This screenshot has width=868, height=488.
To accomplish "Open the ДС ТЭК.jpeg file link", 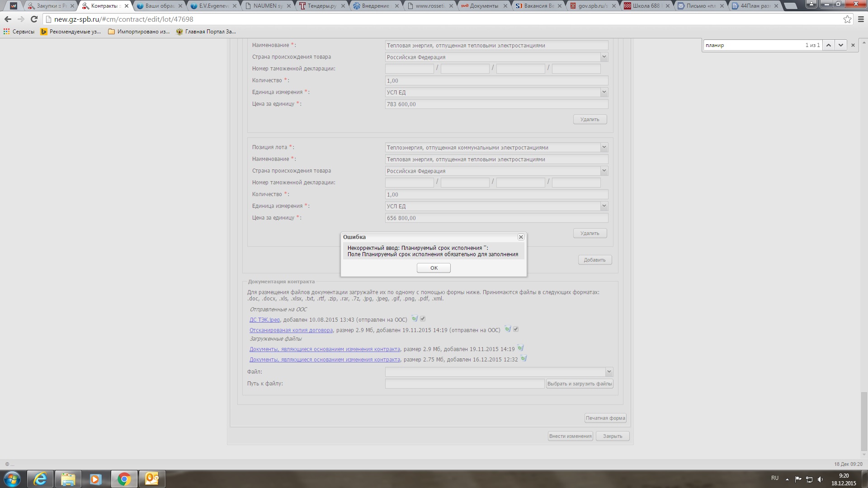I will 264,320.
